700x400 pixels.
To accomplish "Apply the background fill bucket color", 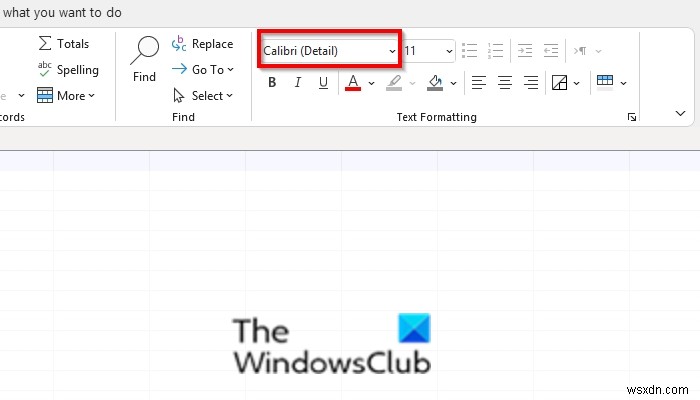I will [435, 83].
